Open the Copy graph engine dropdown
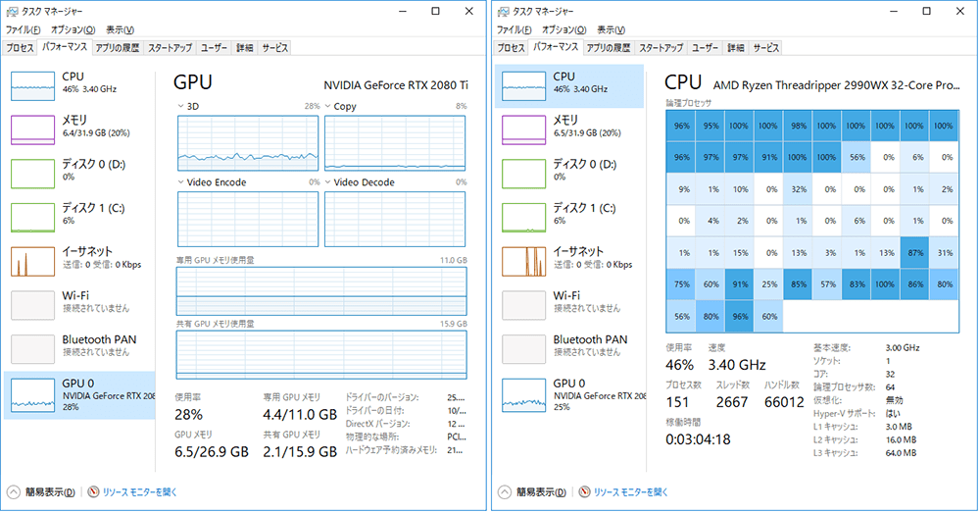 328,106
